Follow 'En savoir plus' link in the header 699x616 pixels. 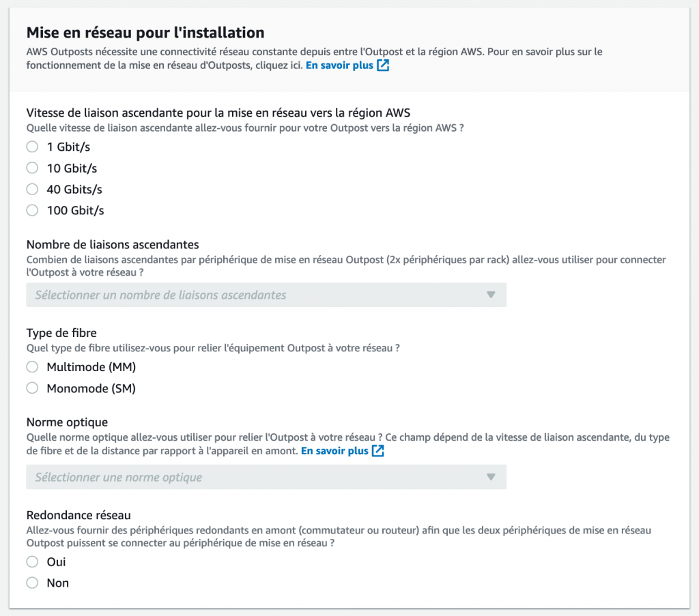[339, 65]
